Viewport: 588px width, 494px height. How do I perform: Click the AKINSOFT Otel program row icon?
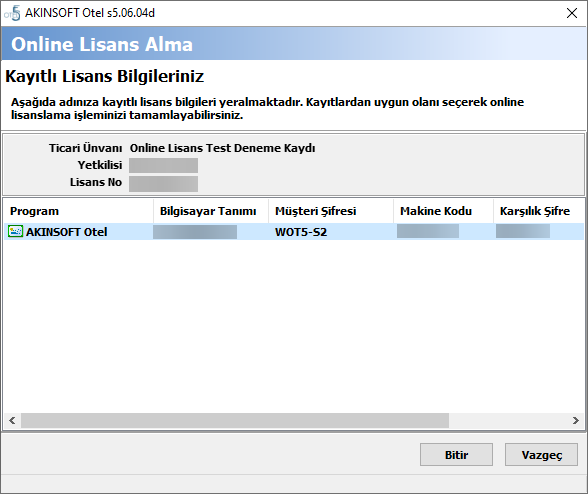(x=15, y=231)
